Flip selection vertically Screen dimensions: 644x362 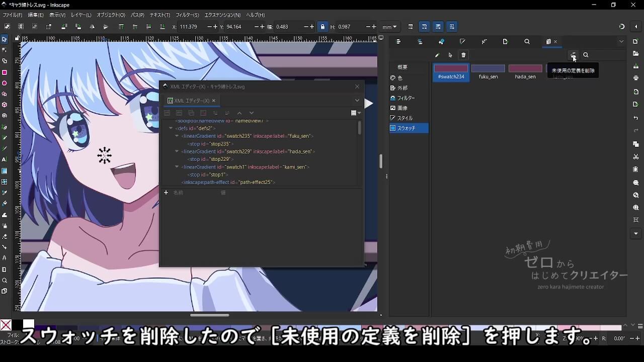106,27
